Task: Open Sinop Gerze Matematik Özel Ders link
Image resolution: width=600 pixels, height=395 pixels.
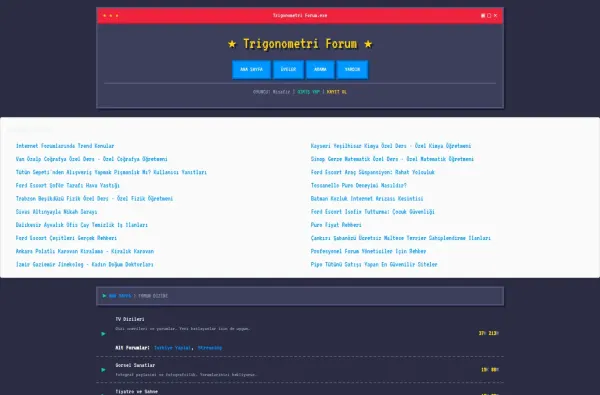Action: (392, 159)
